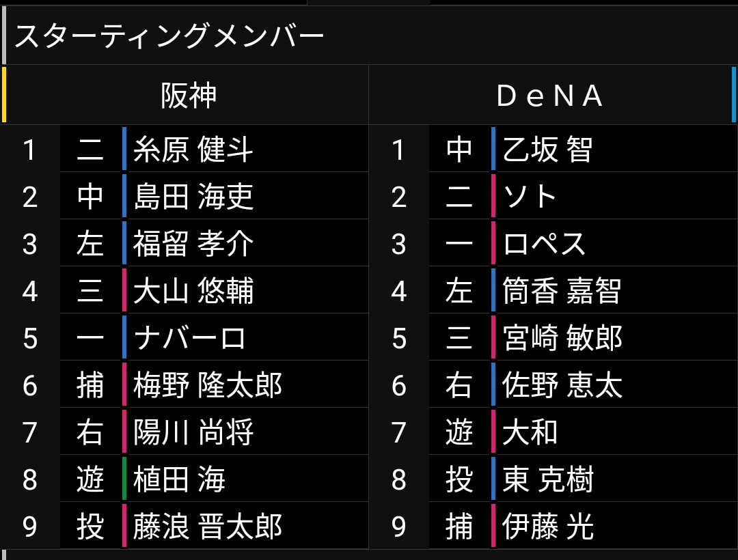Open catcher 伊藤 光 entry
This screenshot has width=738, height=560.
coord(548,527)
